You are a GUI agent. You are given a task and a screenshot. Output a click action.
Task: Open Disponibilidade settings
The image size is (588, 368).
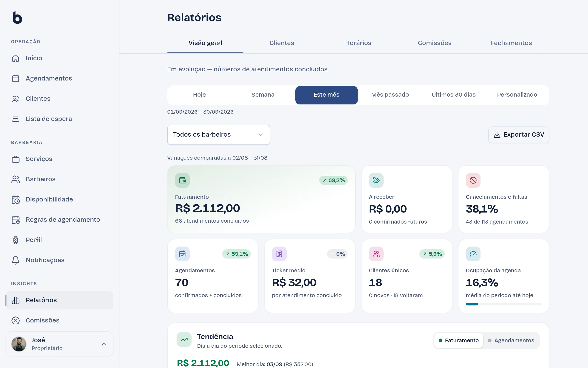point(59,199)
